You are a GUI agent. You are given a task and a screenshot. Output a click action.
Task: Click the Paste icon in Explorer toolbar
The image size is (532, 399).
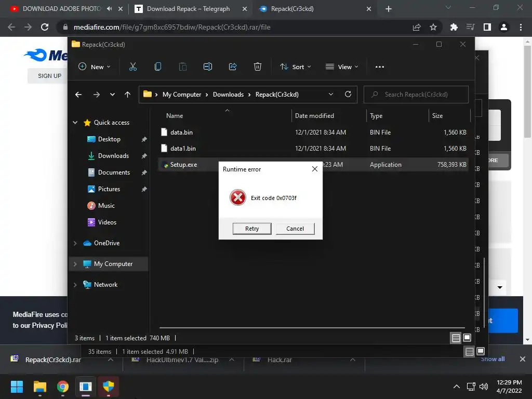[x=182, y=67]
